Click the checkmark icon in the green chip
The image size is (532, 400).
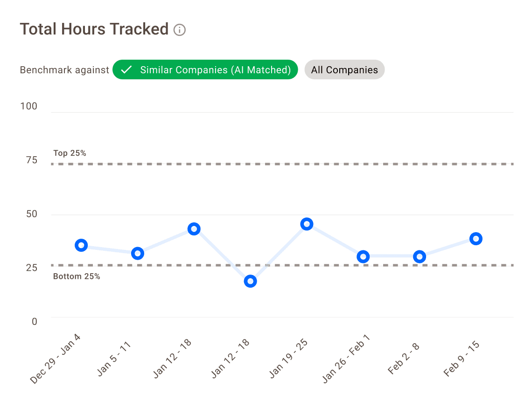pos(126,70)
